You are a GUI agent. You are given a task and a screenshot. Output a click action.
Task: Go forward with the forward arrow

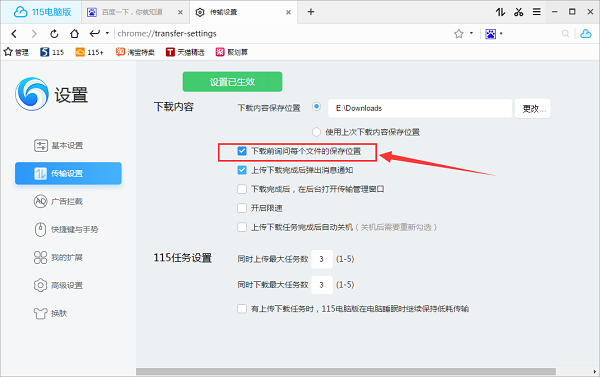(x=34, y=34)
